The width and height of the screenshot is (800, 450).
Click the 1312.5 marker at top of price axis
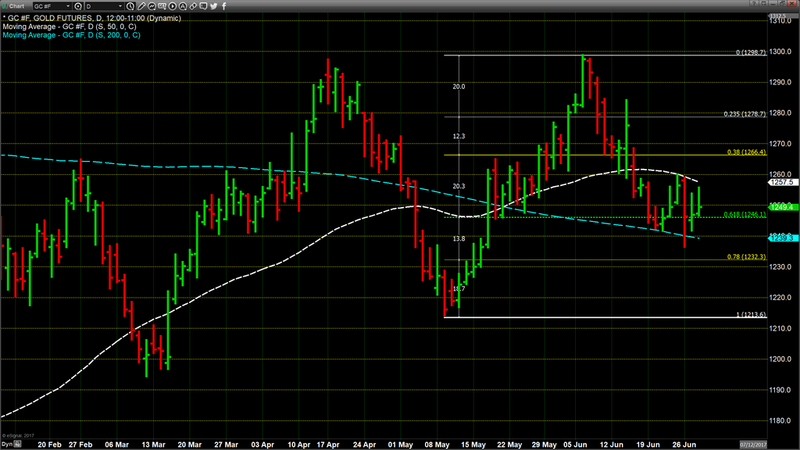tap(782, 16)
